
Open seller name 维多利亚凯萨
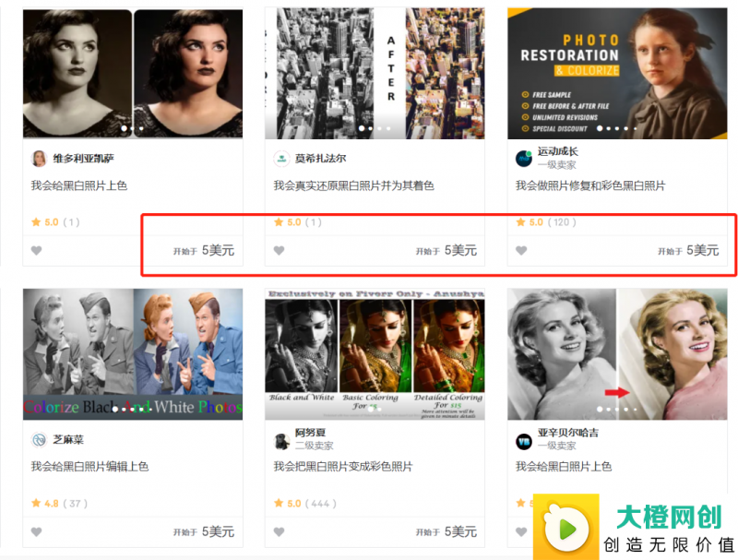83,159
